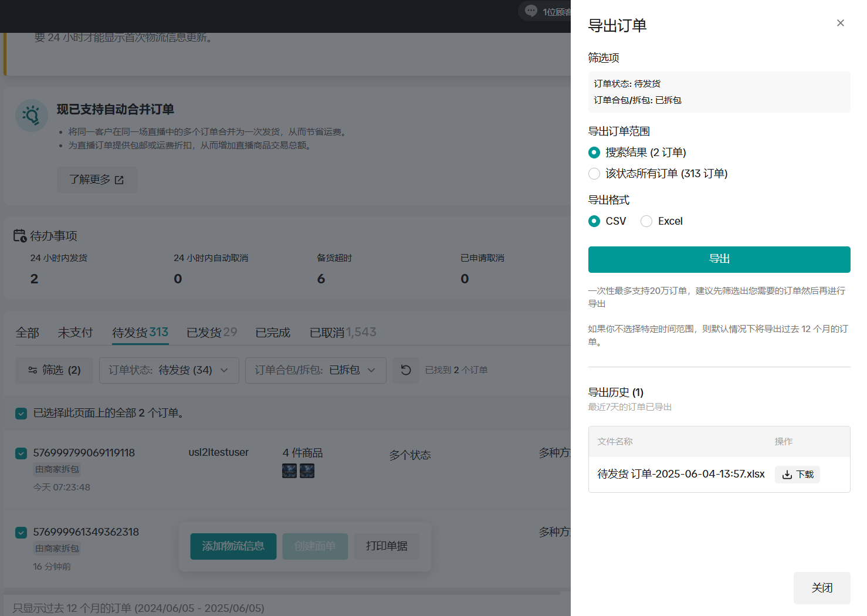Click the download icon for exported xlsx file
The image size is (867, 616).
(787, 475)
